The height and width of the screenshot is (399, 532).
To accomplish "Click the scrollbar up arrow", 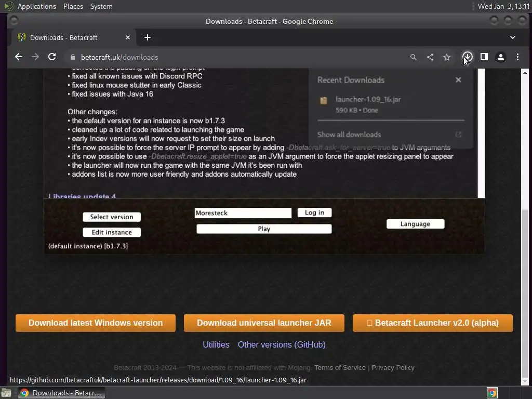I will [525, 73].
